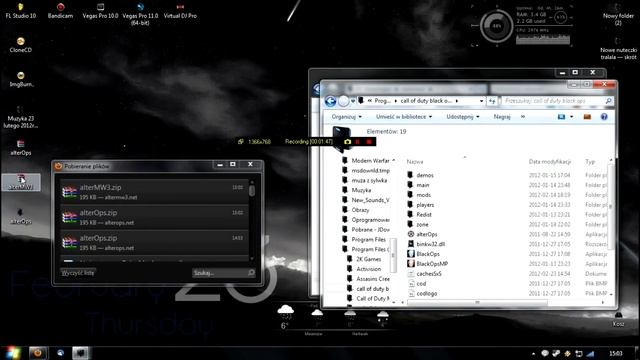Select the binkw32.dll file
The height and width of the screenshot is (360, 640).
[431, 244]
